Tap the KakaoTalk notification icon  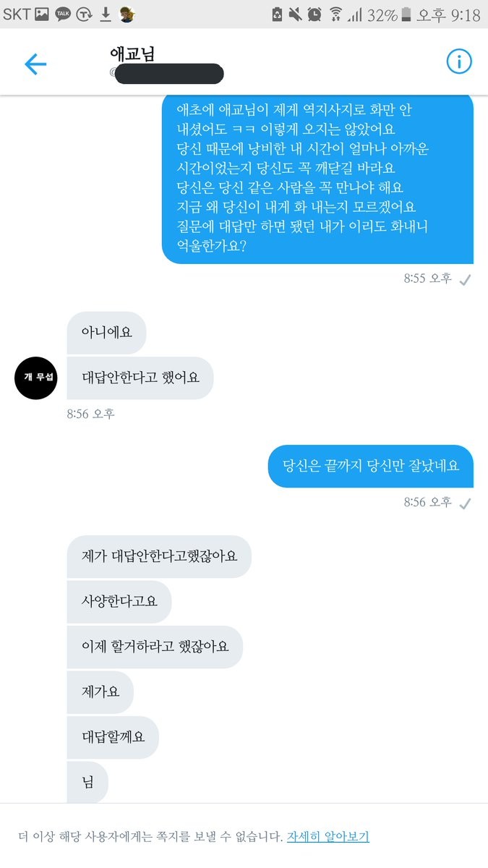pyautogui.click(x=63, y=14)
